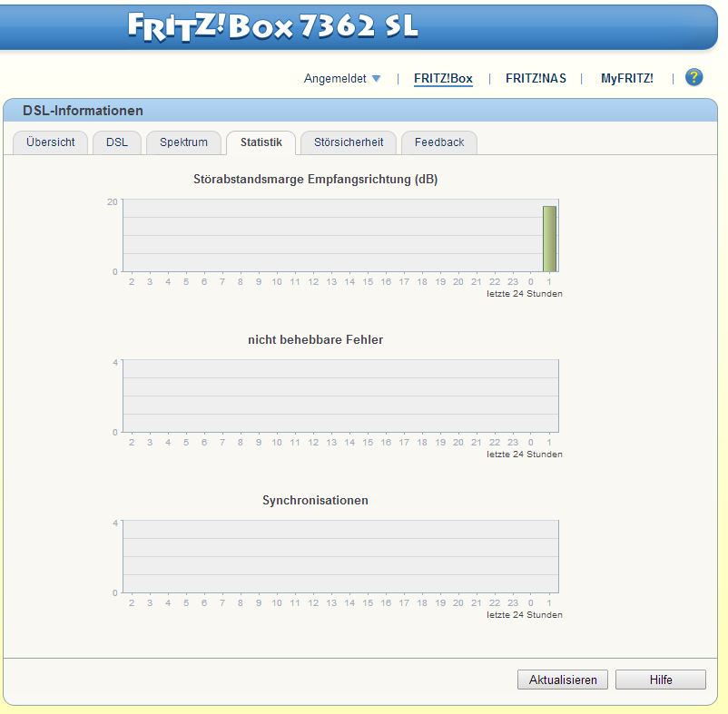This screenshot has width=728, height=714.
Task: Open the FRITZ!Box link
Action: tap(443, 78)
